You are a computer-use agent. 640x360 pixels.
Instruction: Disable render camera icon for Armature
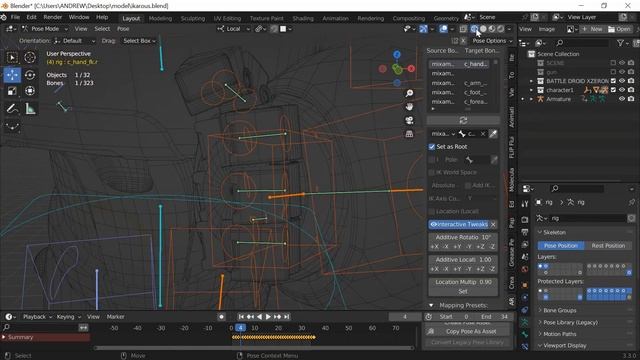click(631, 99)
